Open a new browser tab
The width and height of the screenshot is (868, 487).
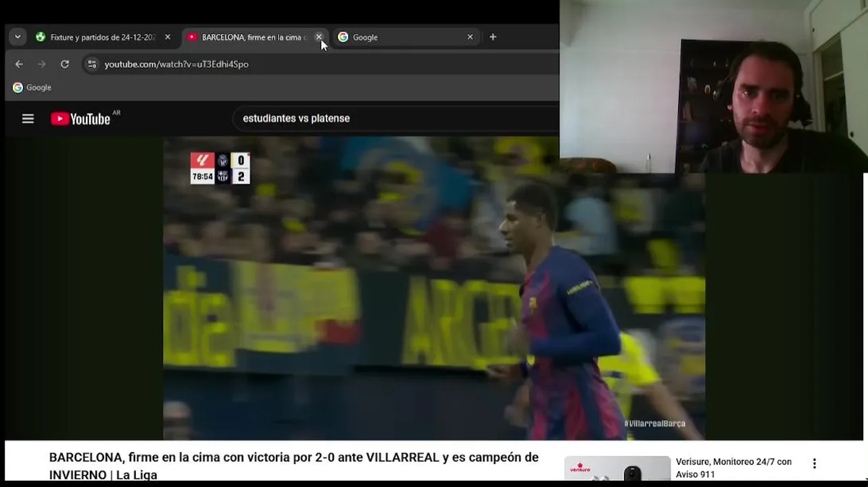[x=493, y=37]
